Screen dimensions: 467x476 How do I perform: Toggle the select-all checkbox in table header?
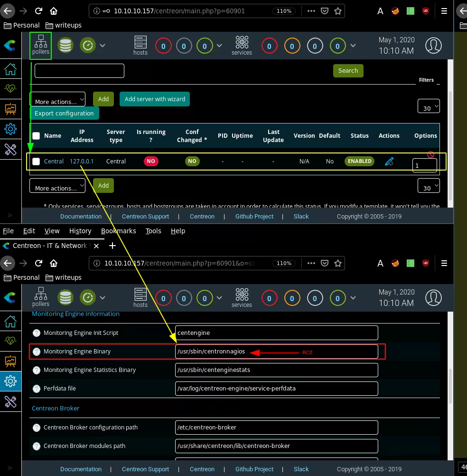[x=36, y=136]
